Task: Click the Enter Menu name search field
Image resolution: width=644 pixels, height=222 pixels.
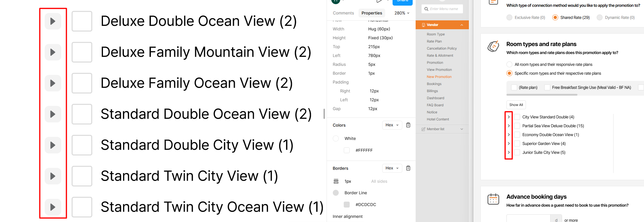Action: pyautogui.click(x=442, y=9)
